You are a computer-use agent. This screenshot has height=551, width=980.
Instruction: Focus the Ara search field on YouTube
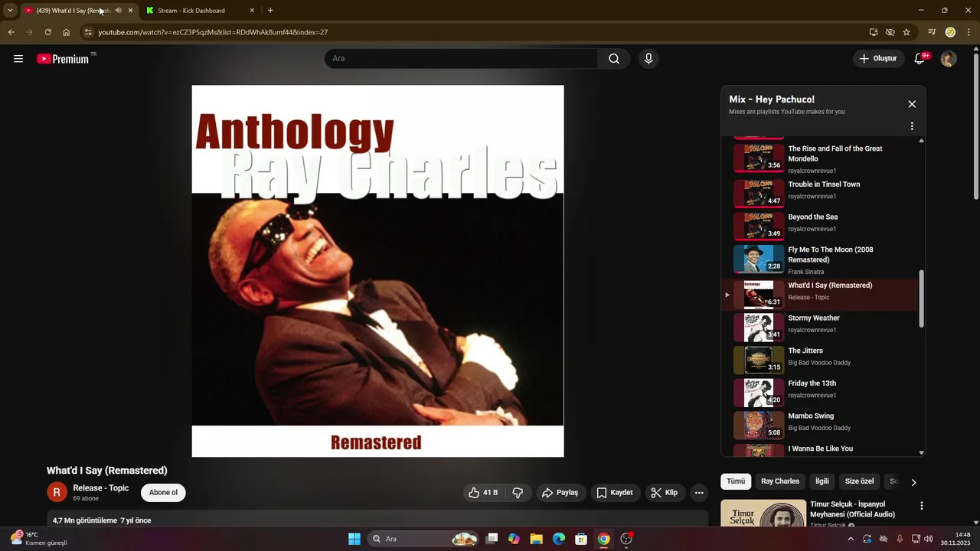(x=462, y=59)
